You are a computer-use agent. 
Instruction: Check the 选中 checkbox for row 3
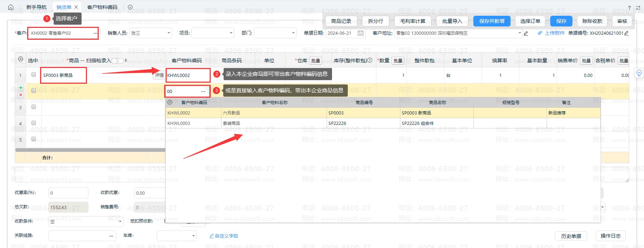(x=34, y=107)
